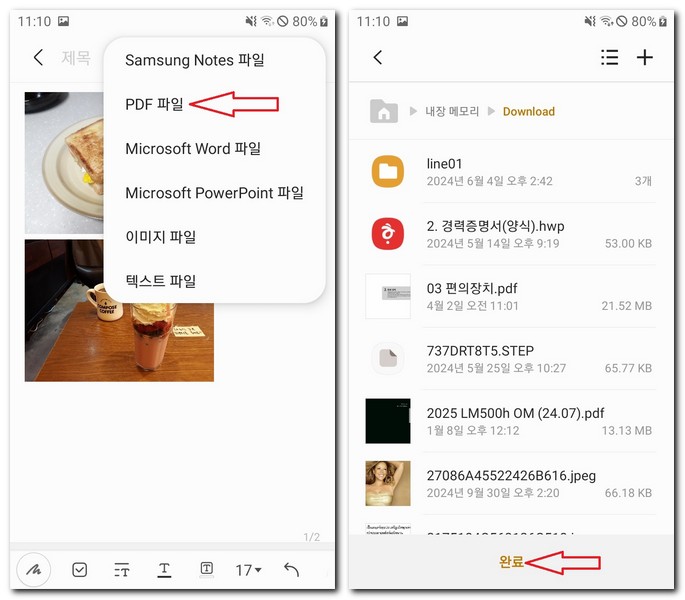Open 2025 LM500h OM (24.07).pdf

510,421
